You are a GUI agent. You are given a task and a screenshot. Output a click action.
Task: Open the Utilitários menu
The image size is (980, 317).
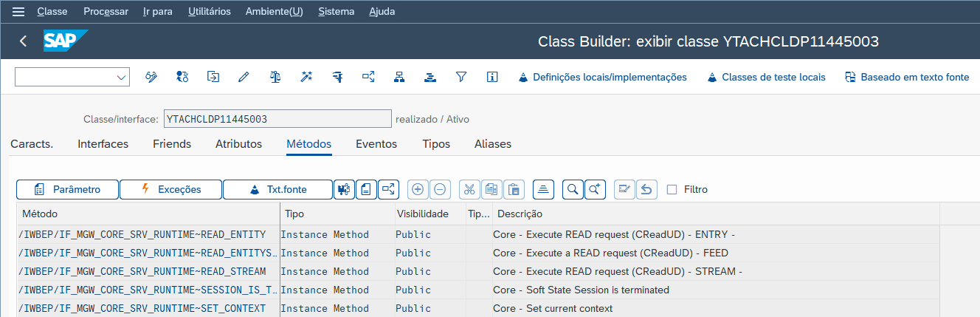[x=209, y=12]
